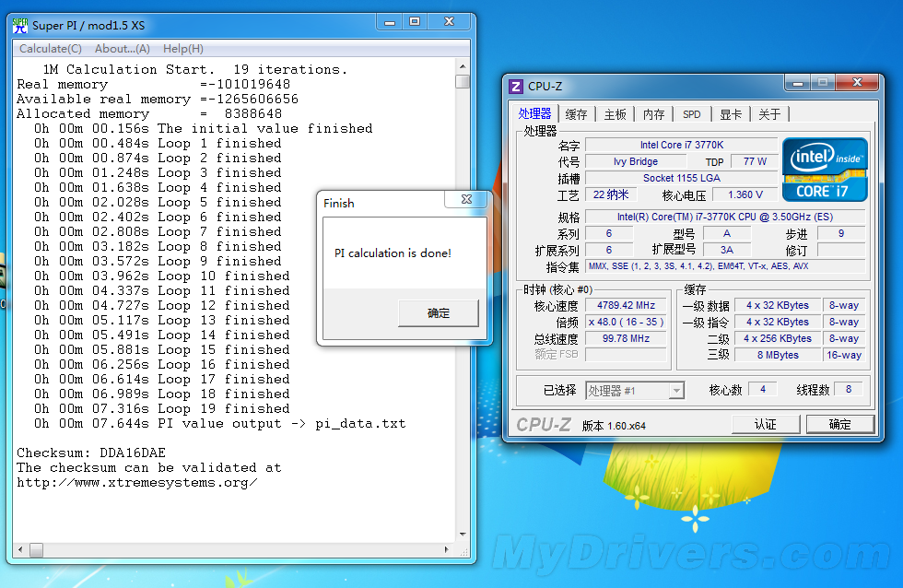Click the 认证 button in CPU-Z
This screenshot has height=588, width=903.
pyautogui.click(x=765, y=425)
